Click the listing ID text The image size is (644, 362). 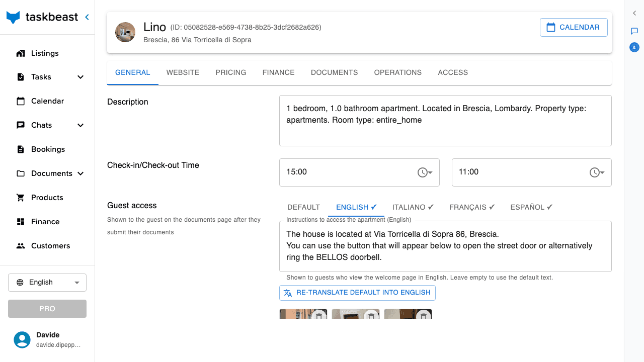[246, 27]
